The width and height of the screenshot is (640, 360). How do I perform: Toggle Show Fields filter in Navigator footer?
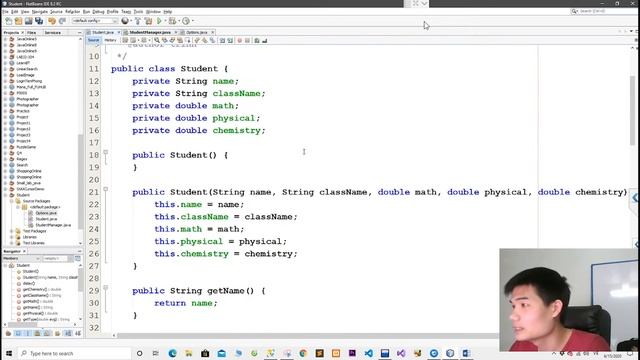tap(18, 333)
